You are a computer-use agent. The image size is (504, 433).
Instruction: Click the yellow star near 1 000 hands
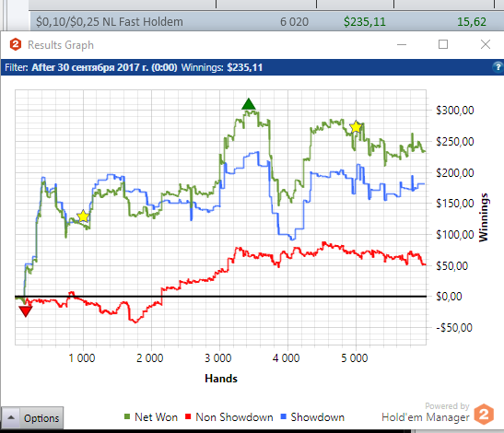pos(83,216)
